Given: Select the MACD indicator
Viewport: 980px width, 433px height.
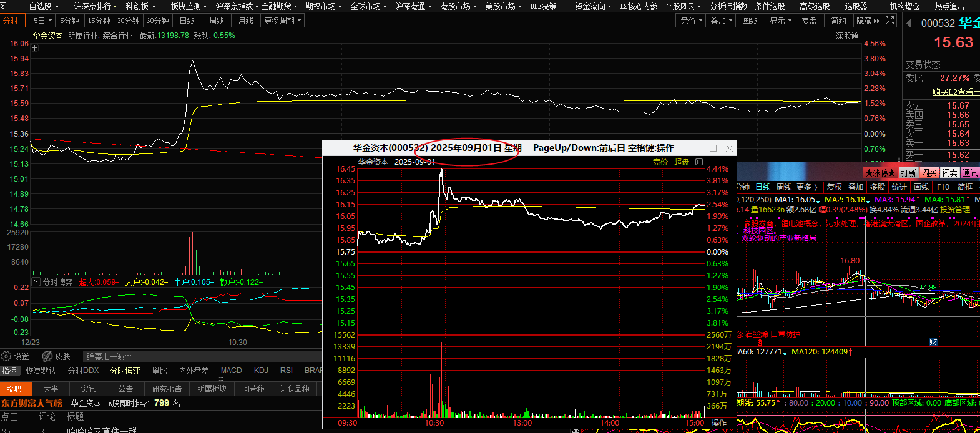Looking at the screenshot, I should pyautogui.click(x=232, y=371).
